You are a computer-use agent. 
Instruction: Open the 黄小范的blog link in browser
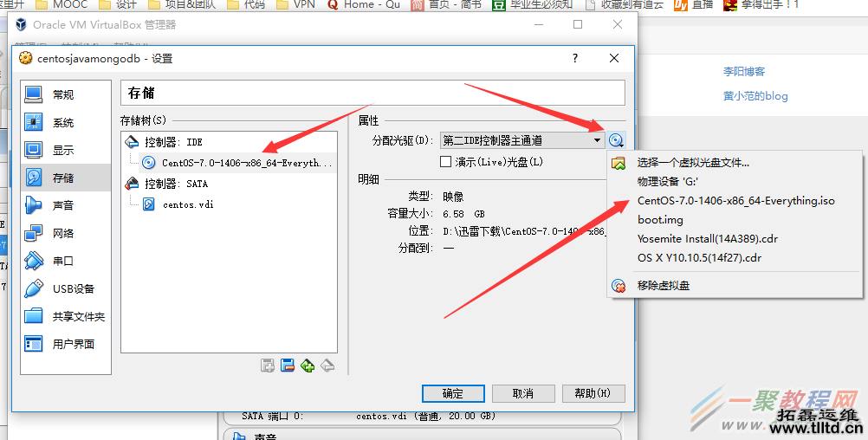(x=755, y=96)
